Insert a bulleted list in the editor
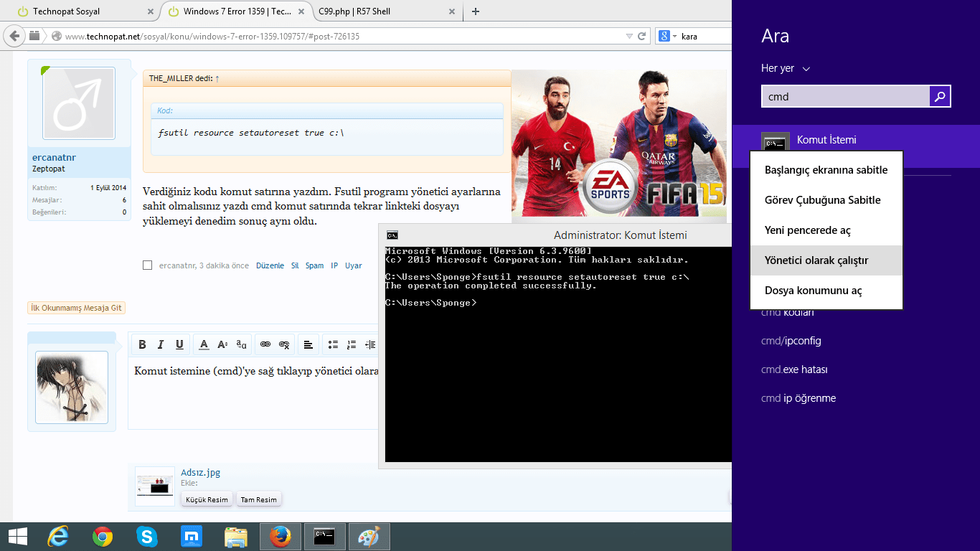 coord(333,344)
